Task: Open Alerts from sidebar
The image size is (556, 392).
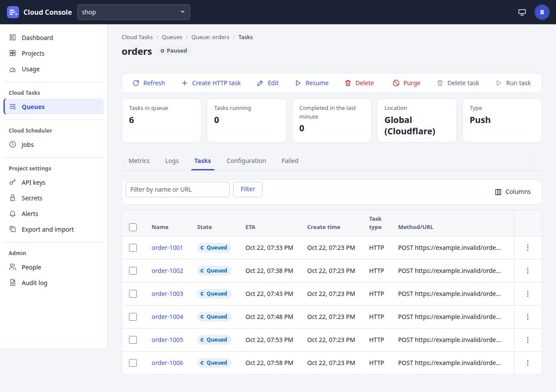Action: click(53, 214)
